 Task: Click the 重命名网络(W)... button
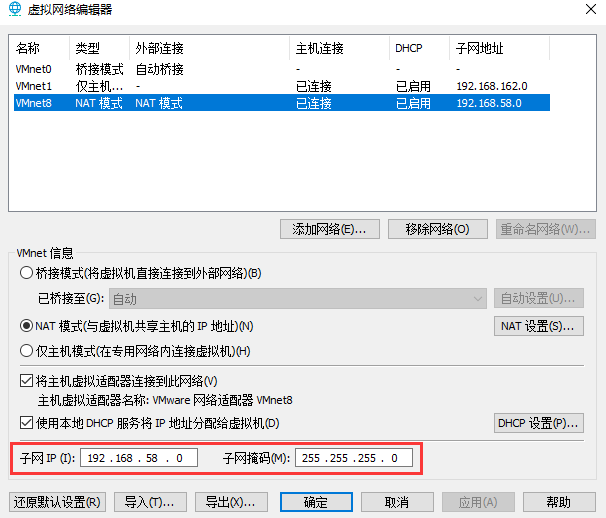coord(546,229)
